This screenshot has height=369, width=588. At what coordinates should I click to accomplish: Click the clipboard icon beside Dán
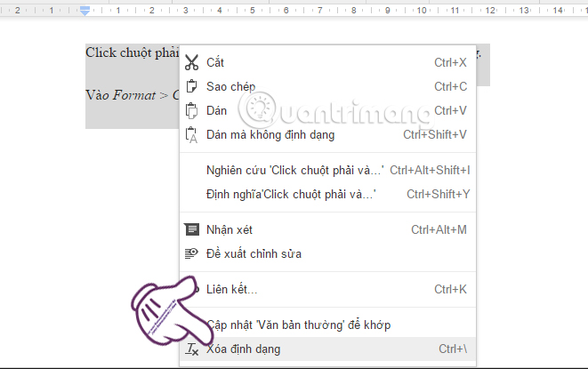click(x=191, y=110)
